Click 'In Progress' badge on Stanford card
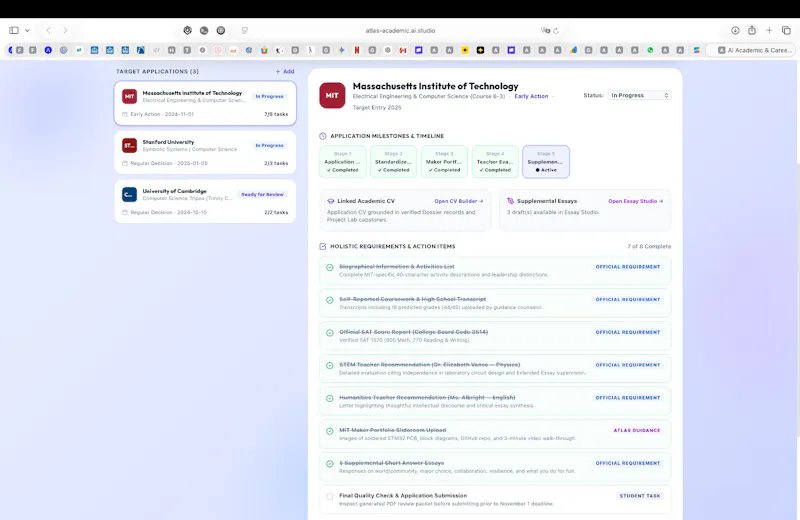 click(x=269, y=145)
